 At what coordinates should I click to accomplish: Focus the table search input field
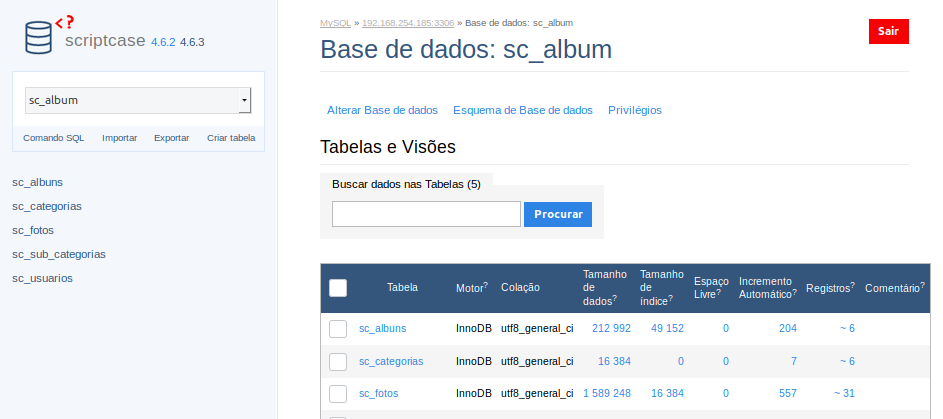click(426, 214)
